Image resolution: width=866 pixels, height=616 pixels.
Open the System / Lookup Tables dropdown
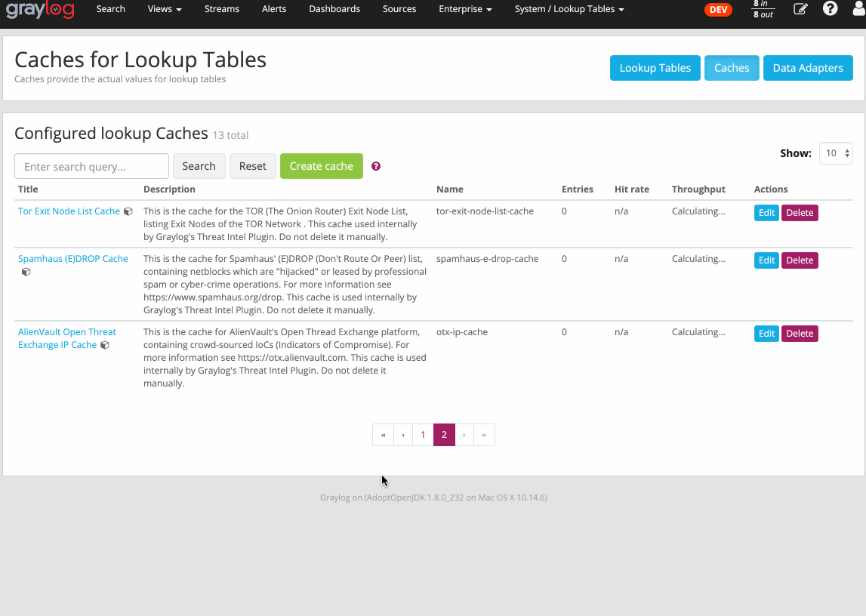[569, 9]
